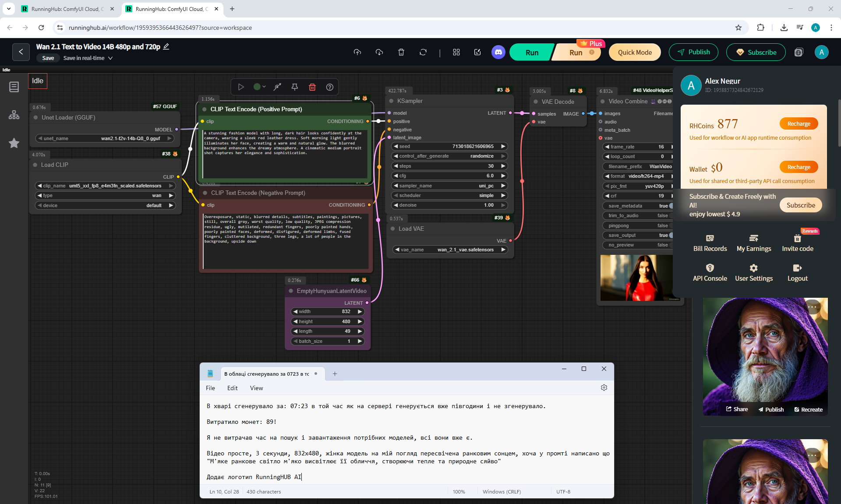Open the Edit menu in Notepad
Image resolution: width=841 pixels, height=504 pixels.
coord(232,388)
